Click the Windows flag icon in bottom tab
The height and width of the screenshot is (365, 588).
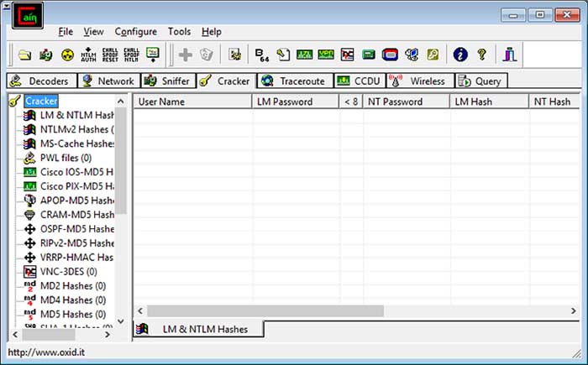142,329
